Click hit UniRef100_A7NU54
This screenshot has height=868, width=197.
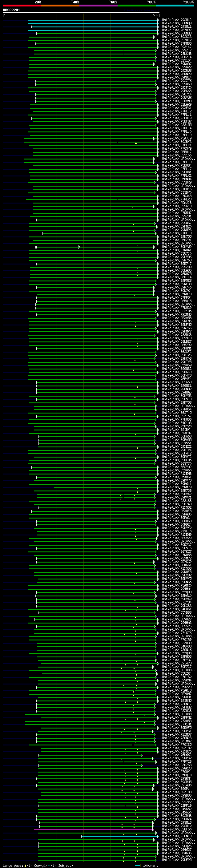pyautogui.click(x=176, y=410)
